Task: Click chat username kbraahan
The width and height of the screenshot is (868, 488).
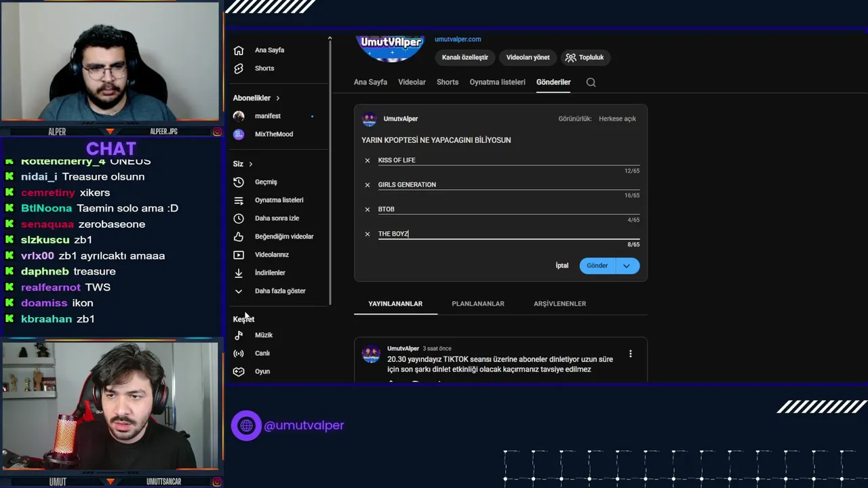Action: tap(46, 319)
